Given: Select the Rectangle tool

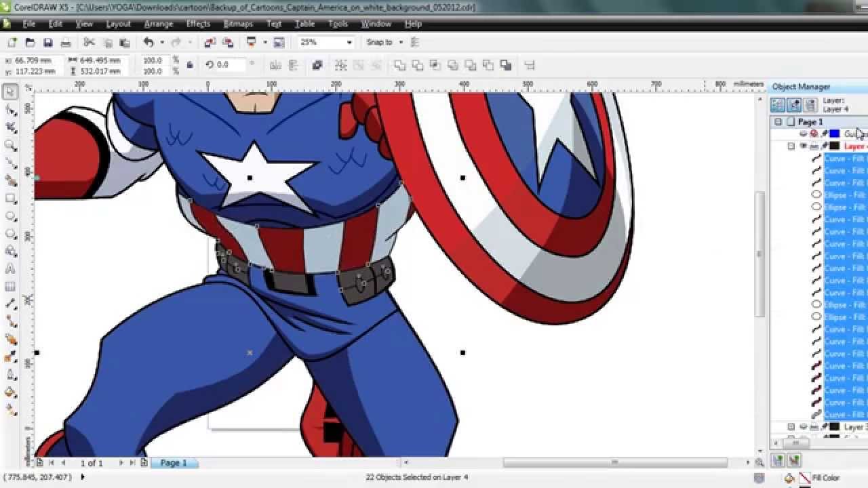Looking at the screenshot, I should click(10, 198).
